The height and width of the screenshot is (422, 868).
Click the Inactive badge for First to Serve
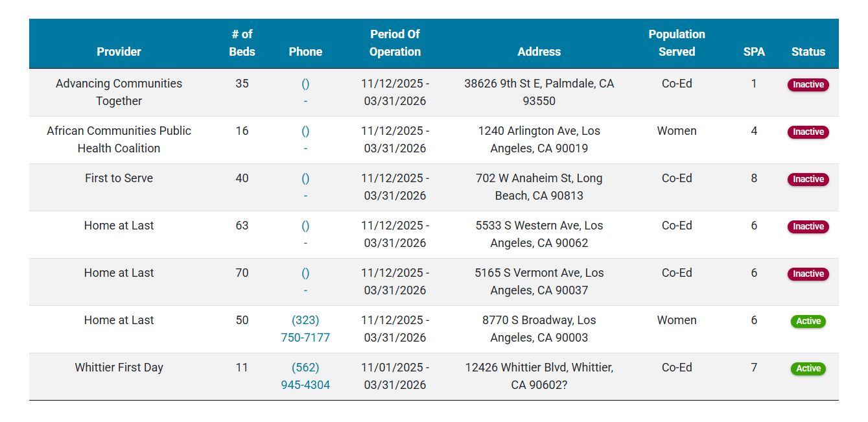tap(808, 179)
